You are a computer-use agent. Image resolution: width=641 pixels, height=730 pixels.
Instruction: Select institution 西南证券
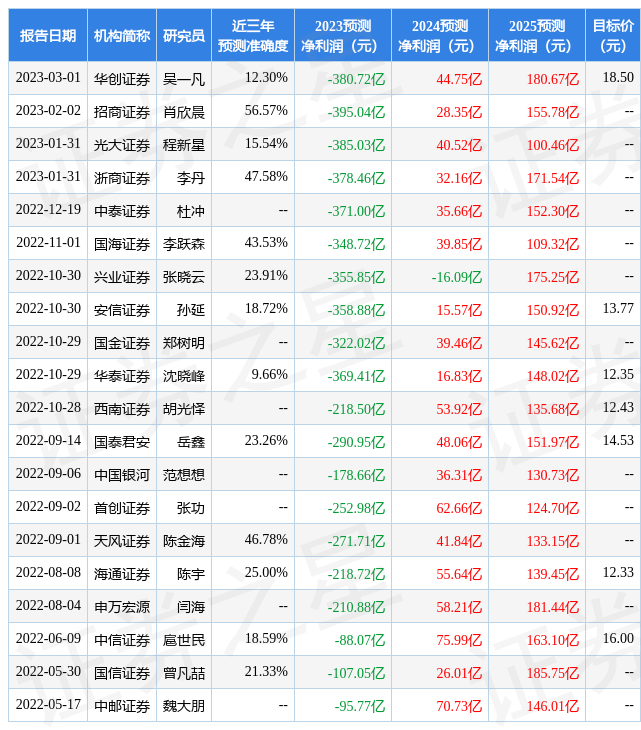tap(121, 409)
